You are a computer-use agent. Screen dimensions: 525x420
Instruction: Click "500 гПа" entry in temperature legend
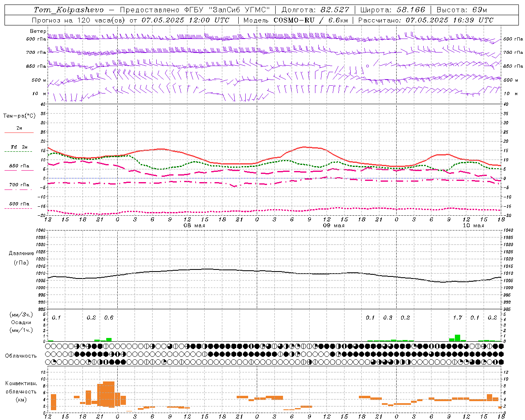click(19, 204)
